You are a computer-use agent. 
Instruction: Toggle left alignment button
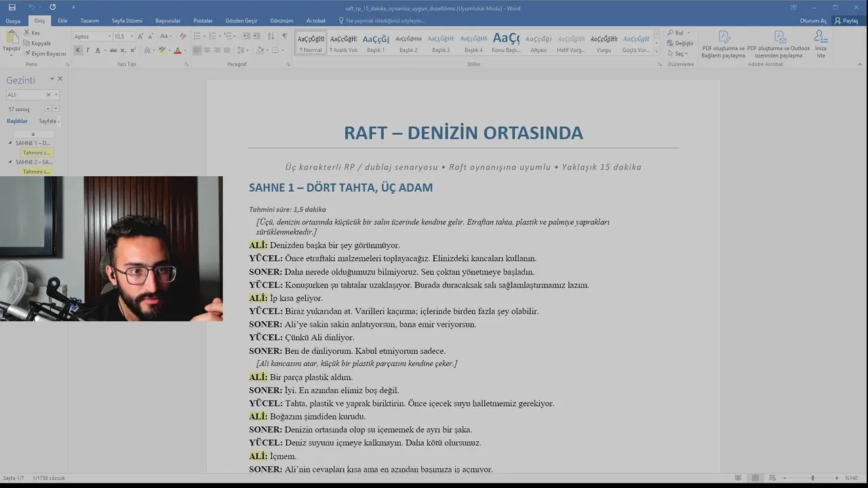tap(197, 50)
